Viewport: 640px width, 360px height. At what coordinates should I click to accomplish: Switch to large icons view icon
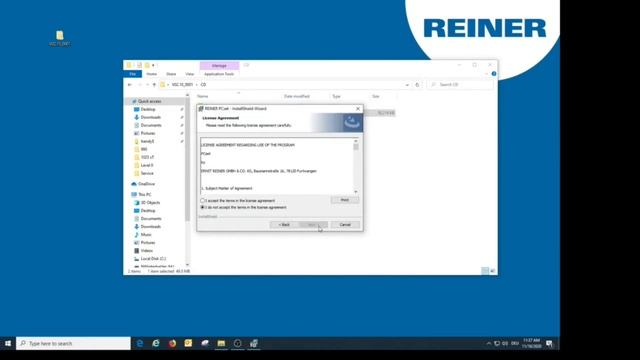(493, 271)
